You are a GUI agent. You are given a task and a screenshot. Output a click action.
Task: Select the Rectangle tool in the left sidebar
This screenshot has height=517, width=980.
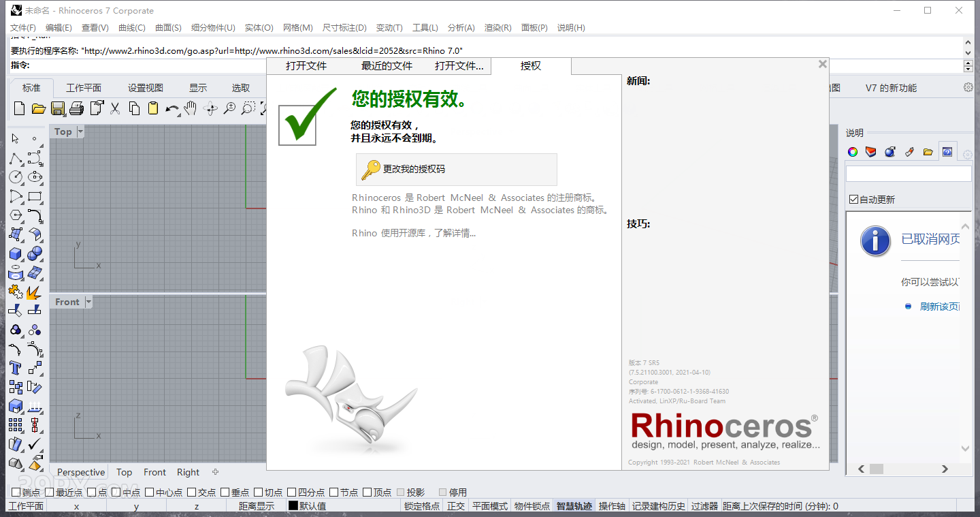(35, 196)
